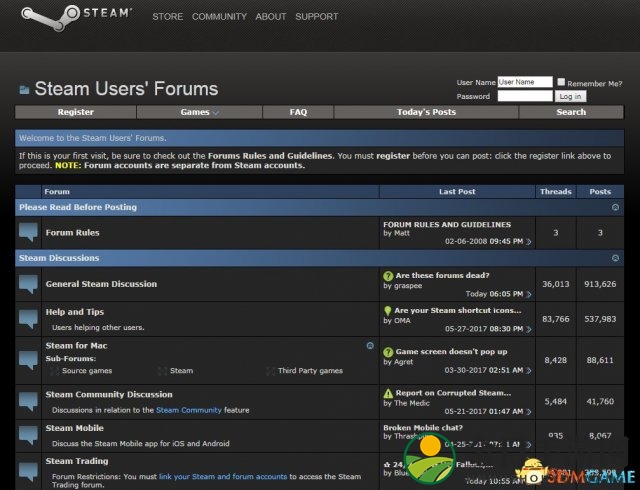Click the Forum Rules speech bubble icon
This screenshot has width=640, height=490.
[28, 233]
